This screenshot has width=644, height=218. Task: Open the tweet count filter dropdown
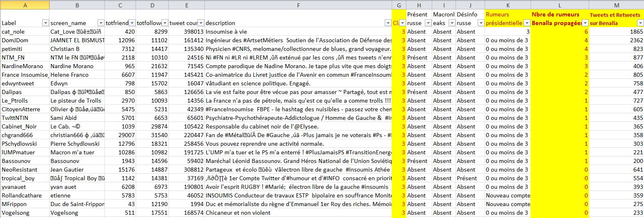pos(200,23)
